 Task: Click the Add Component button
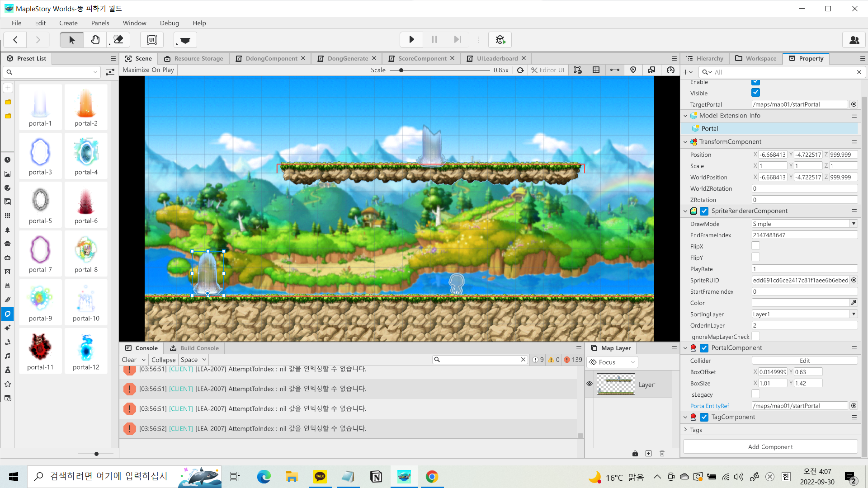[x=770, y=447]
